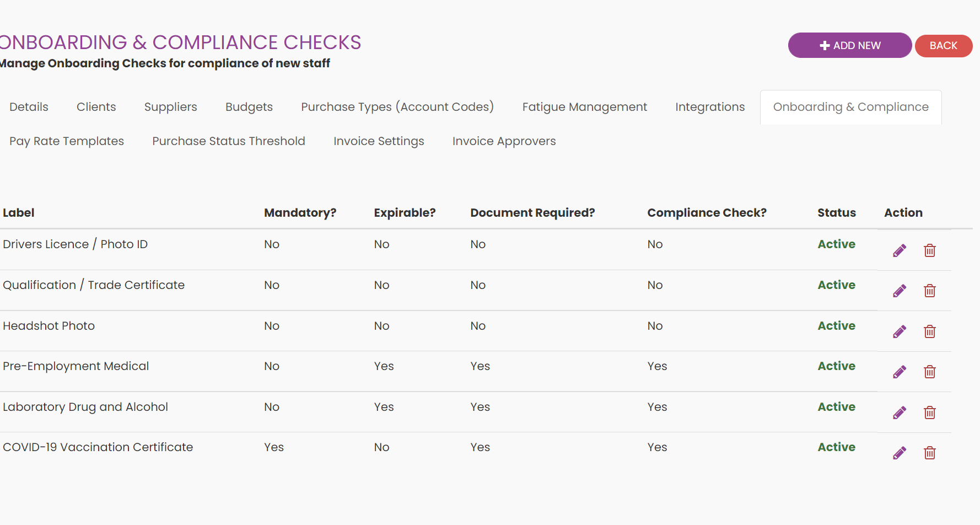
Task: Click the Add New button
Action: (x=850, y=45)
